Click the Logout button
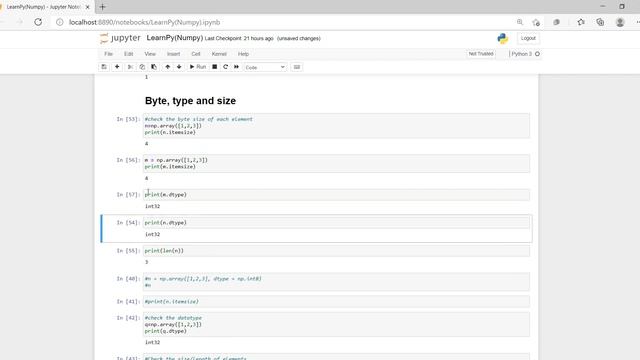This screenshot has width=640, height=360. pos(528,38)
